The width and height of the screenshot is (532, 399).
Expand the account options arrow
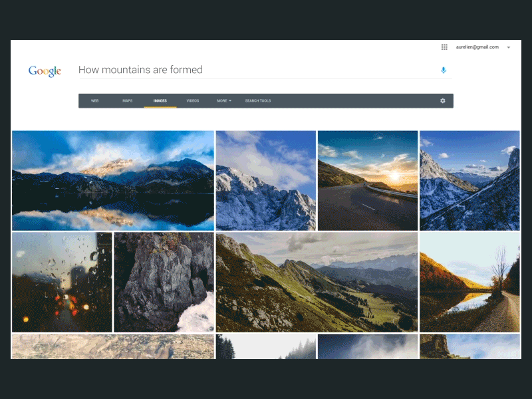(x=508, y=47)
